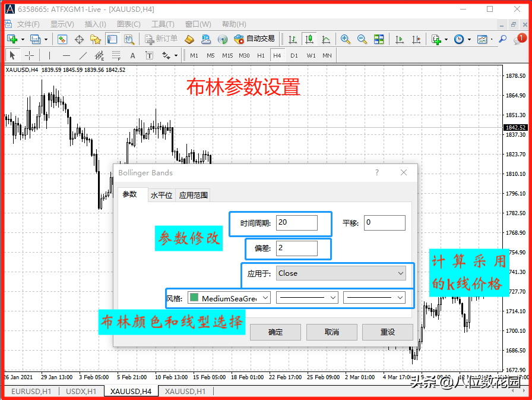Screen dimensions: 532x400
Task: Open the 文件(F) menu
Action: tap(28, 24)
